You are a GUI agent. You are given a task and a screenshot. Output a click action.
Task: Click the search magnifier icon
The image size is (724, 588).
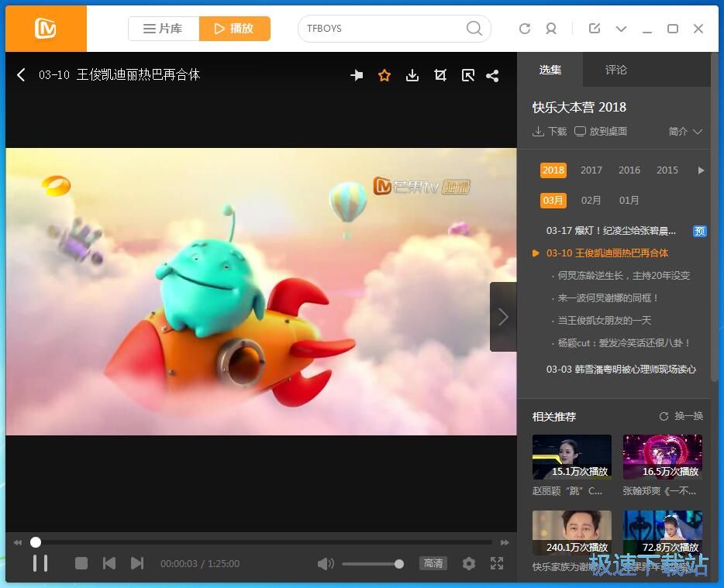point(474,29)
